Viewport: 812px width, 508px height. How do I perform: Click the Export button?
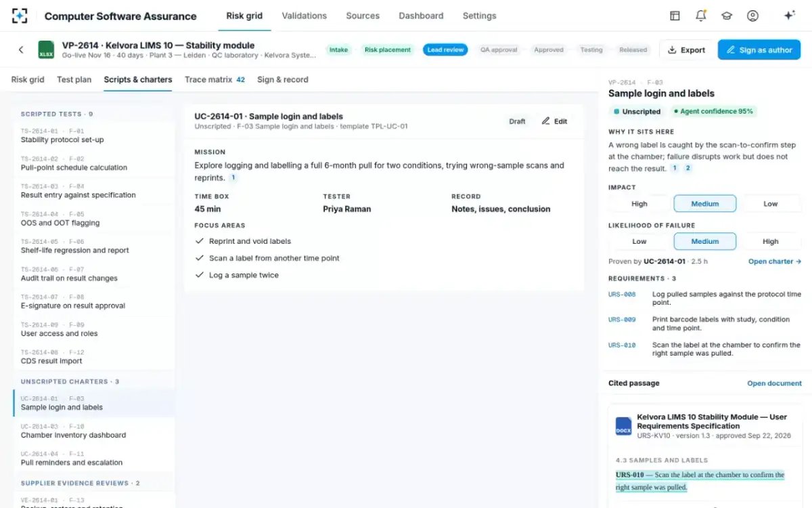click(686, 49)
